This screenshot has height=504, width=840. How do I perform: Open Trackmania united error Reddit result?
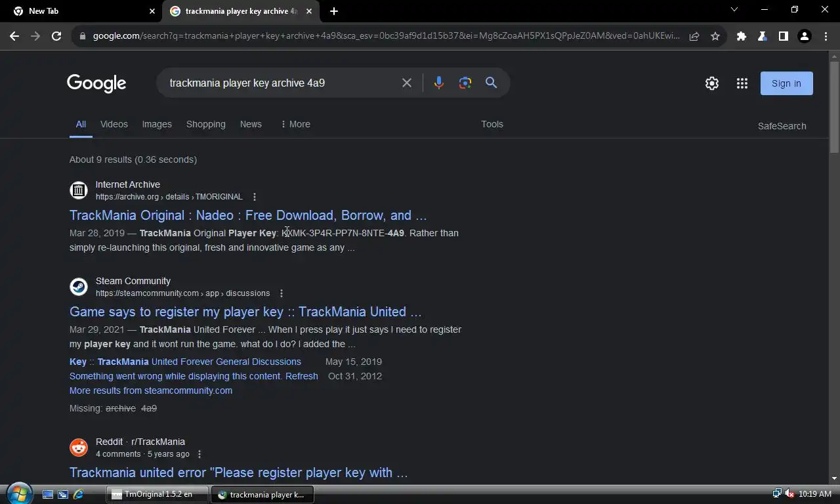click(239, 472)
